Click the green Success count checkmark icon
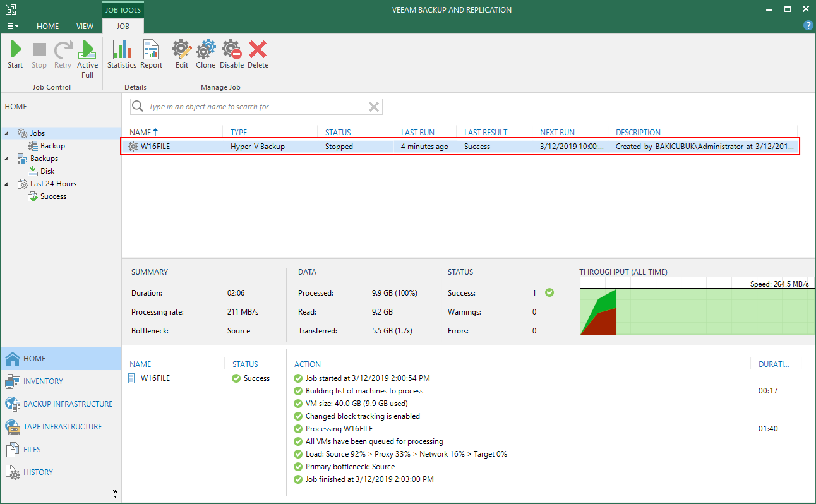 coord(549,293)
